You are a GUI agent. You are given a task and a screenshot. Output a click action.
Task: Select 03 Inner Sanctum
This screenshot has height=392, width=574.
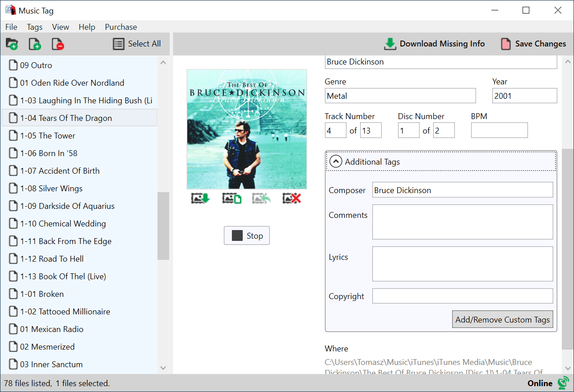click(x=79, y=364)
